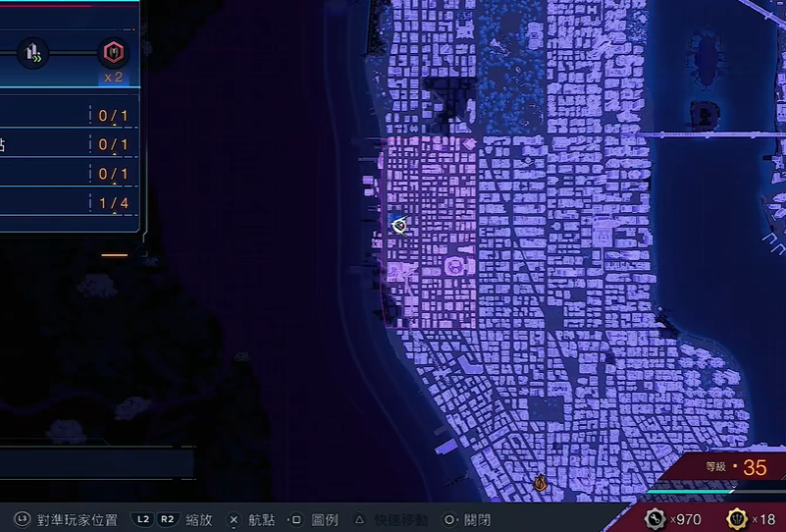The height and width of the screenshot is (532, 786).
Task: Click the R2 zoom button icon
Action: pyautogui.click(x=168, y=519)
